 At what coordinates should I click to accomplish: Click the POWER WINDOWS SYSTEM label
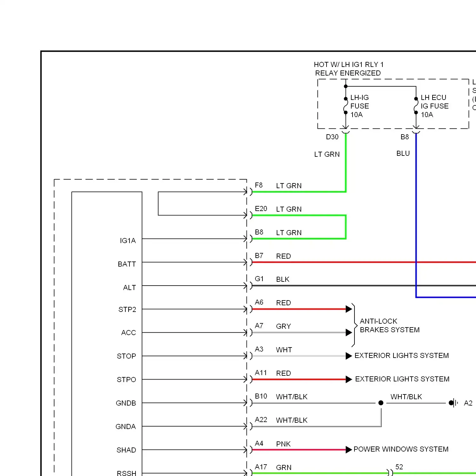tap(401, 449)
